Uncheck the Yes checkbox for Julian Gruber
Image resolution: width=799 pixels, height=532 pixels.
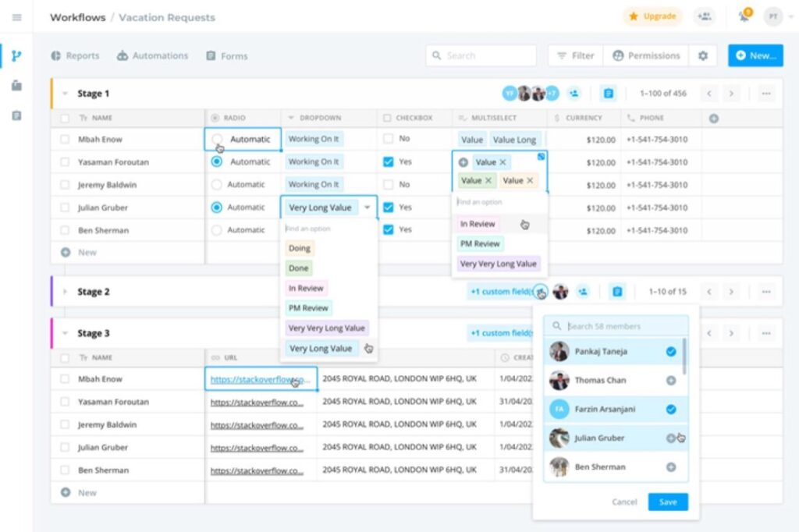click(x=389, y=207)
